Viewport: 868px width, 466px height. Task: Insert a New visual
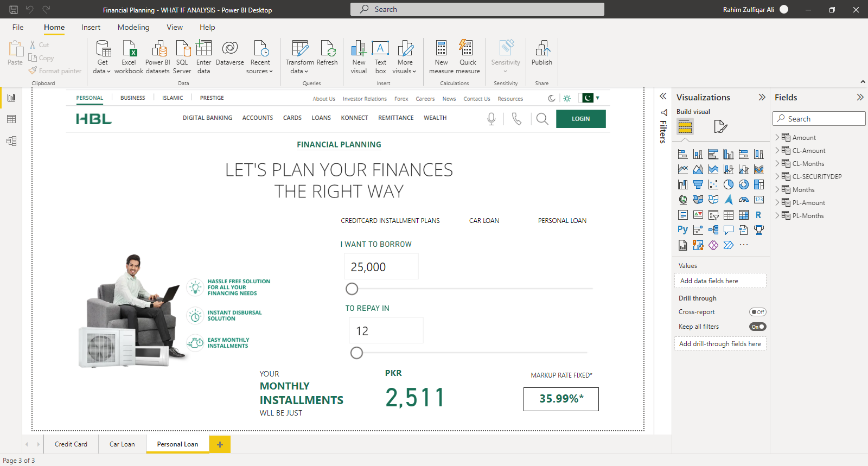[359, 57]
